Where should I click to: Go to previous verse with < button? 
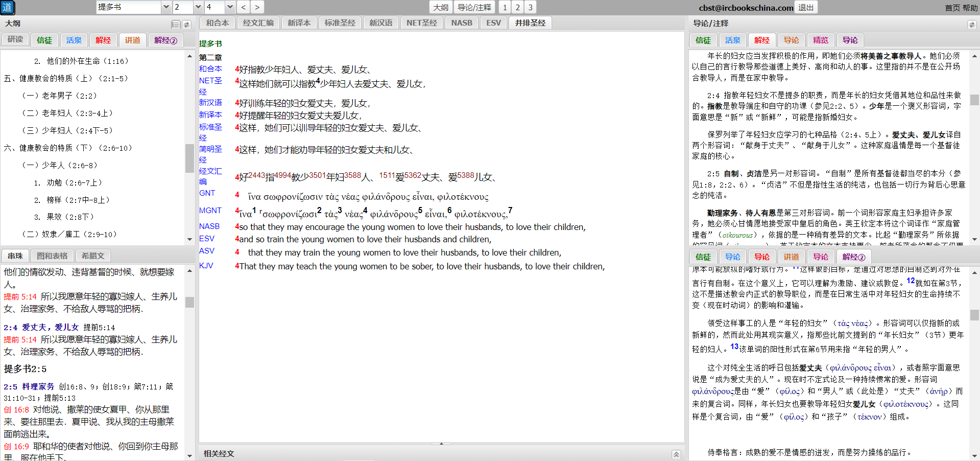244,7
